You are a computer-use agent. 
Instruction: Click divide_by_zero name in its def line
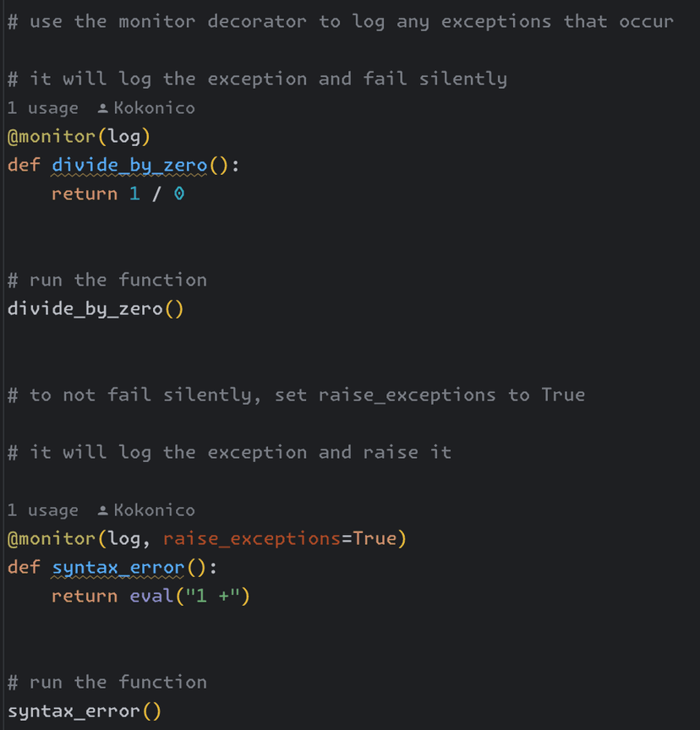click(x=129, y=165)
